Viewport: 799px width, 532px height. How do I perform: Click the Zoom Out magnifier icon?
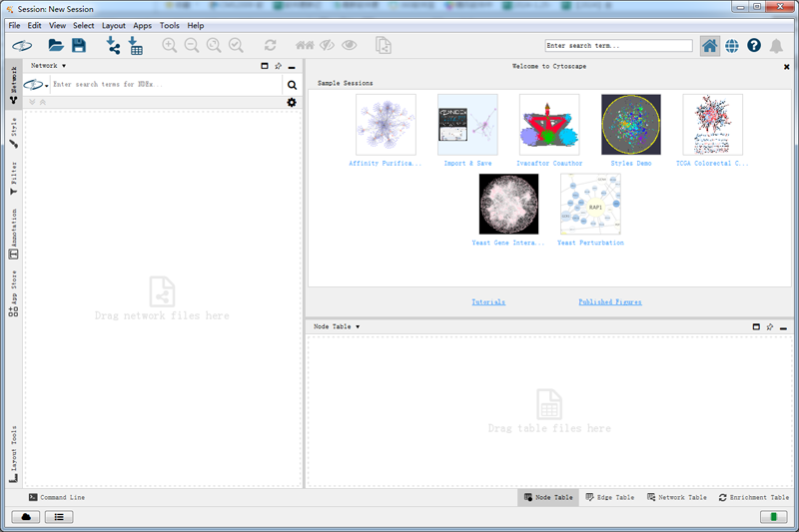point(192,45)
